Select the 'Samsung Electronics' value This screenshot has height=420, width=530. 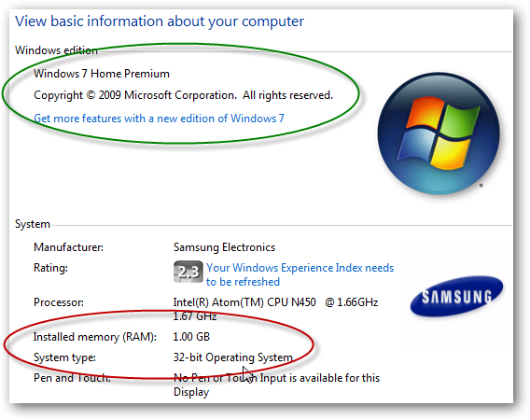[225, 247]
